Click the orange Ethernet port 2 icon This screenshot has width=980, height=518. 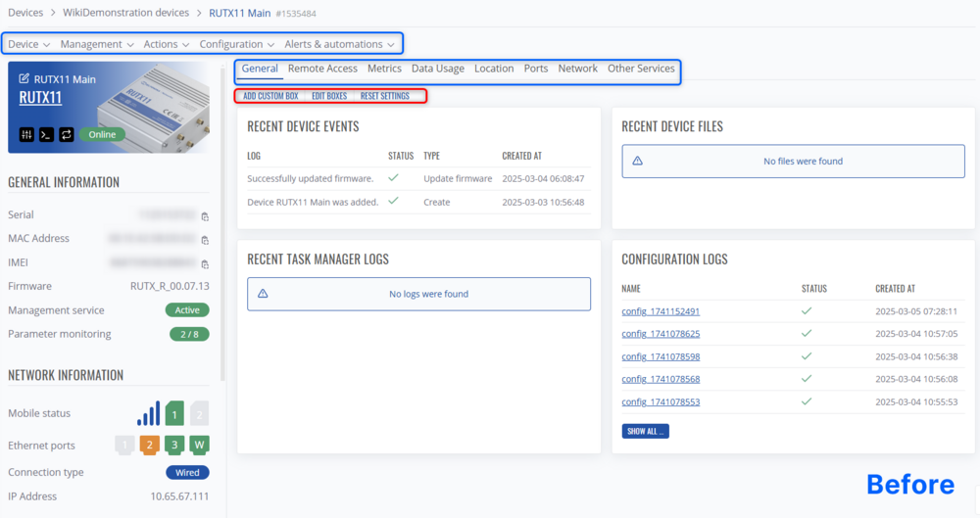149,446
